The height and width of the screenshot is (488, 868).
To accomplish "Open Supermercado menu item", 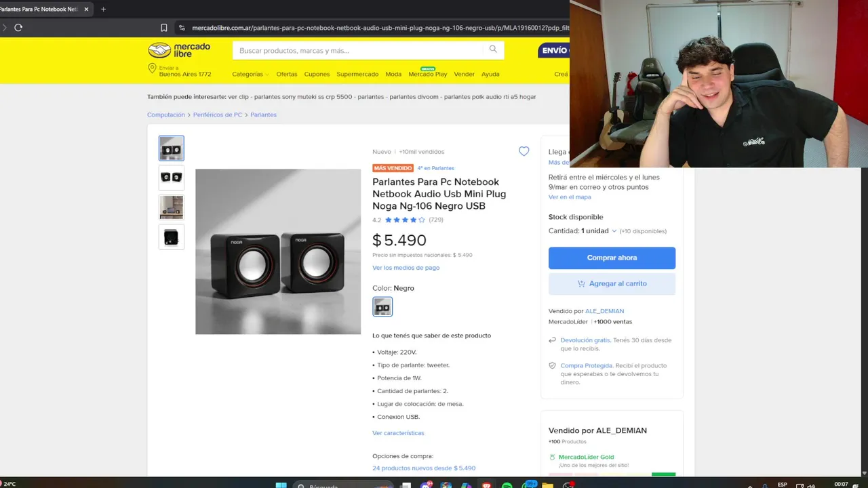I will [x=357, y=74].
